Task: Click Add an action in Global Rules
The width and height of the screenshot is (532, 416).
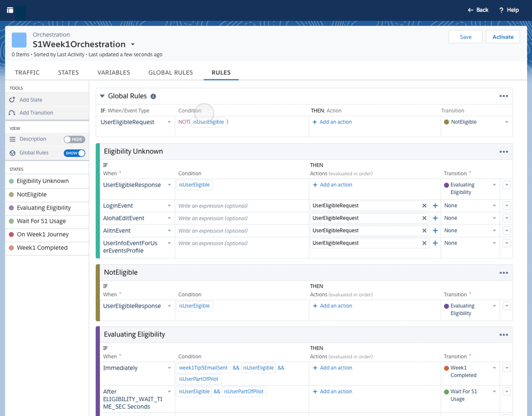Action: pyautogui.click(x=332, y=122)
